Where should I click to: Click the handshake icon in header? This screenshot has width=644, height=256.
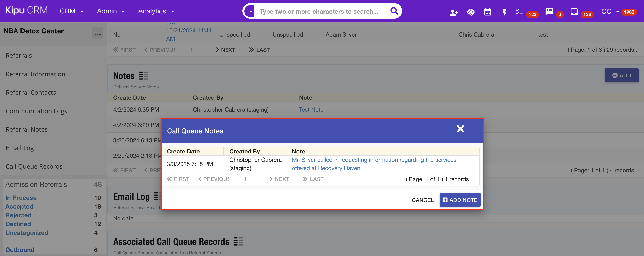[x=471, y=12]
